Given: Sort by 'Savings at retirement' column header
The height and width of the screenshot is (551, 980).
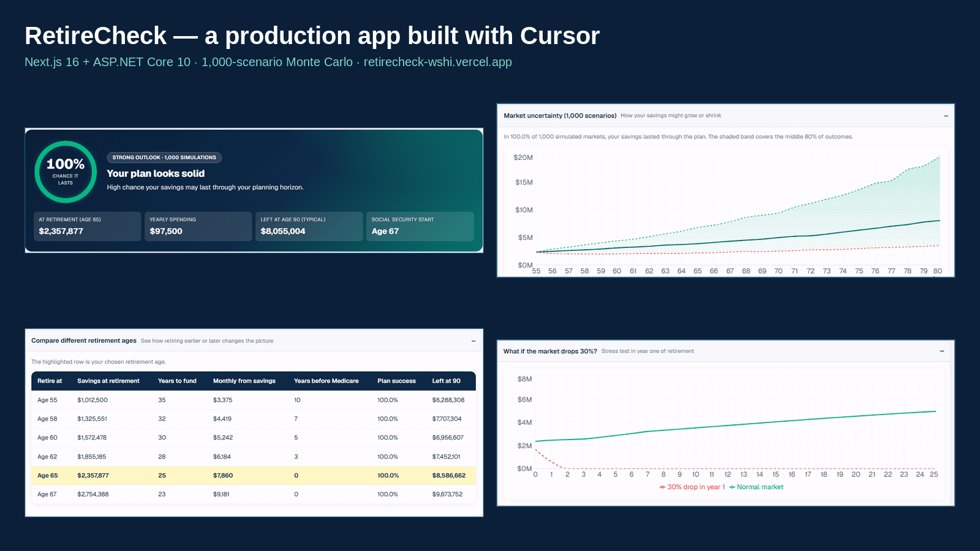Looking at the screenshot, I should [108, 381].
